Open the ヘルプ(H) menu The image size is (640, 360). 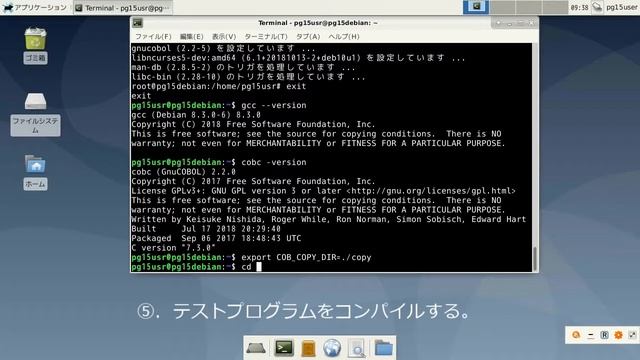344,37
